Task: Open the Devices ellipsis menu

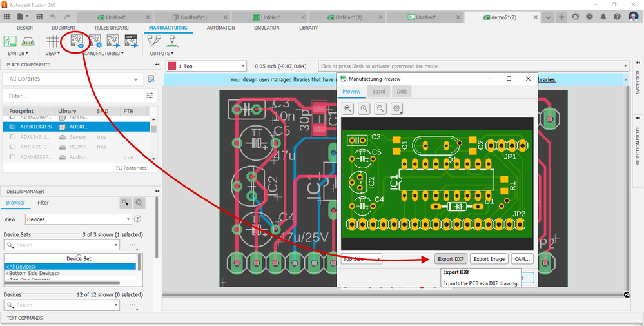Action: click(x=132, y=305)
